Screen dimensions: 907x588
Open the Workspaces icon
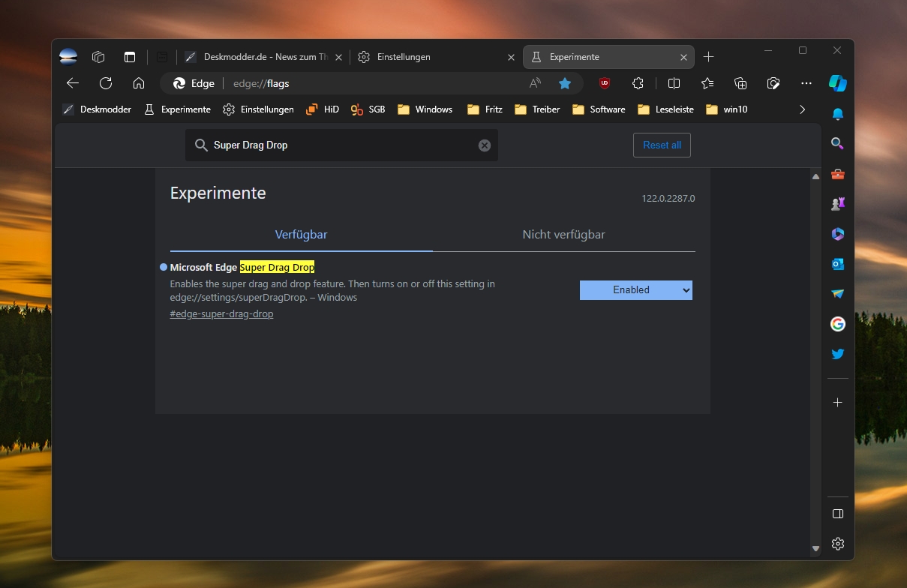coord(98,57)
